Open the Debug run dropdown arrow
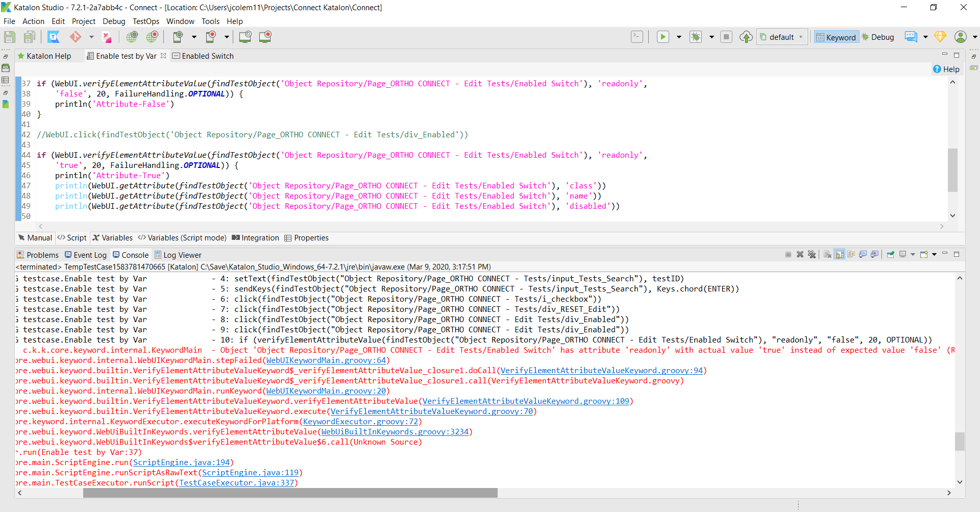Screen dimensions: 980x512 (x=712, y=37)
